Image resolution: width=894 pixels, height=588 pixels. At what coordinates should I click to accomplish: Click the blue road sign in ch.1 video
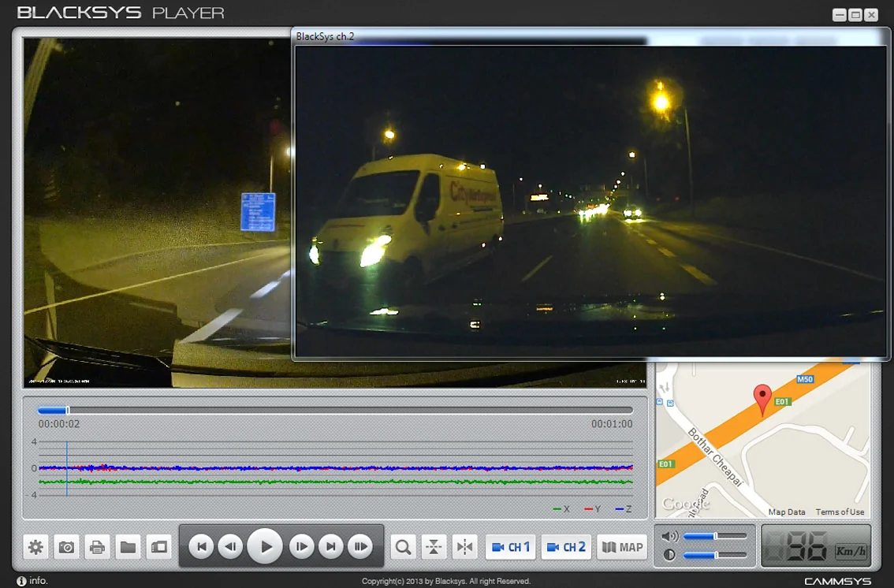258,212
